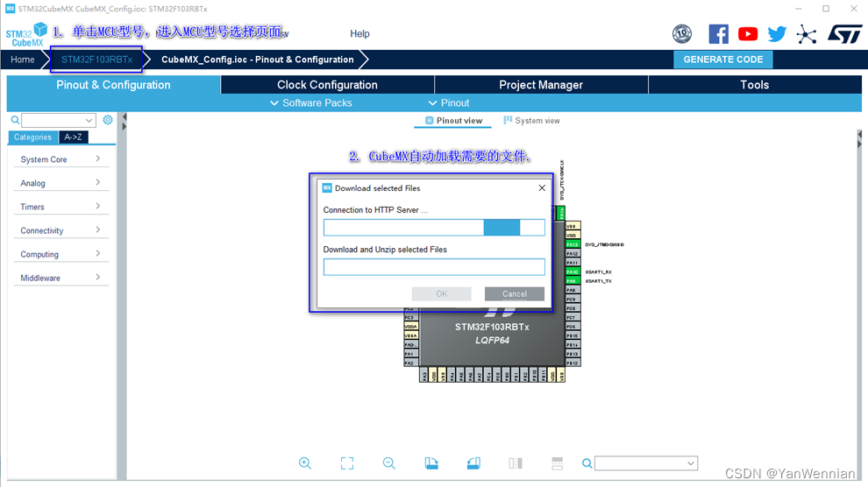Expand the Middleware category

(x=60, y=278)
